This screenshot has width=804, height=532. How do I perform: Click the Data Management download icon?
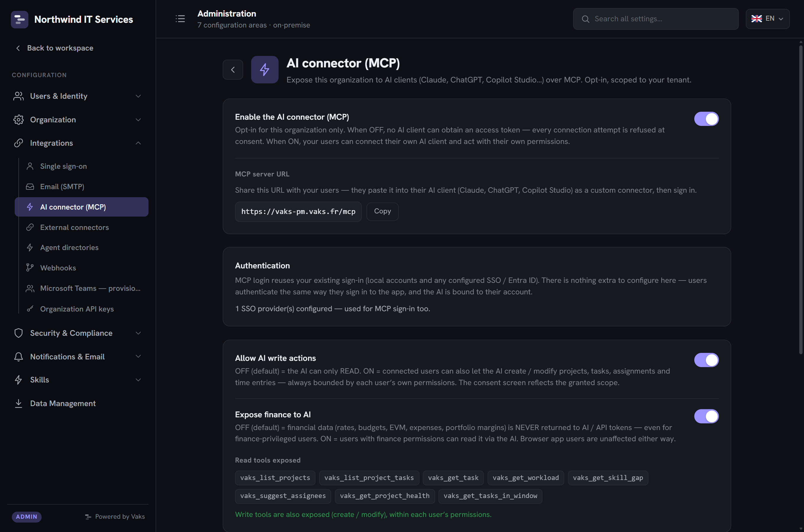(x=19, y=403)
